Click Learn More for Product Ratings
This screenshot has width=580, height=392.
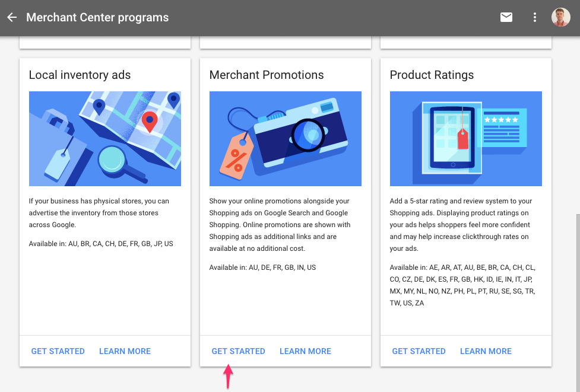click(486, 351)
